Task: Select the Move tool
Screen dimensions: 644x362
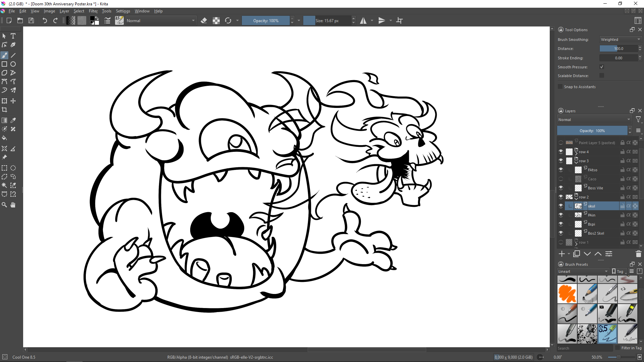Action: click(13, 101)
